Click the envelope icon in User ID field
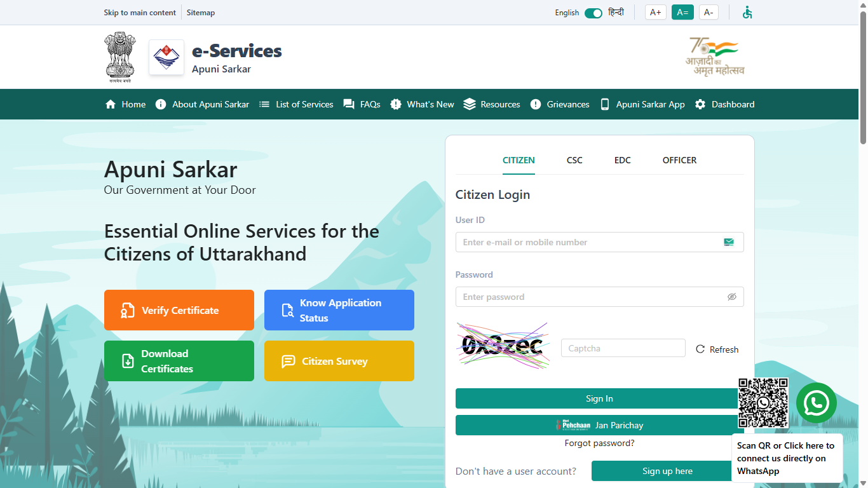The width and height of the screenshot is (868, 488). point(729,242)
